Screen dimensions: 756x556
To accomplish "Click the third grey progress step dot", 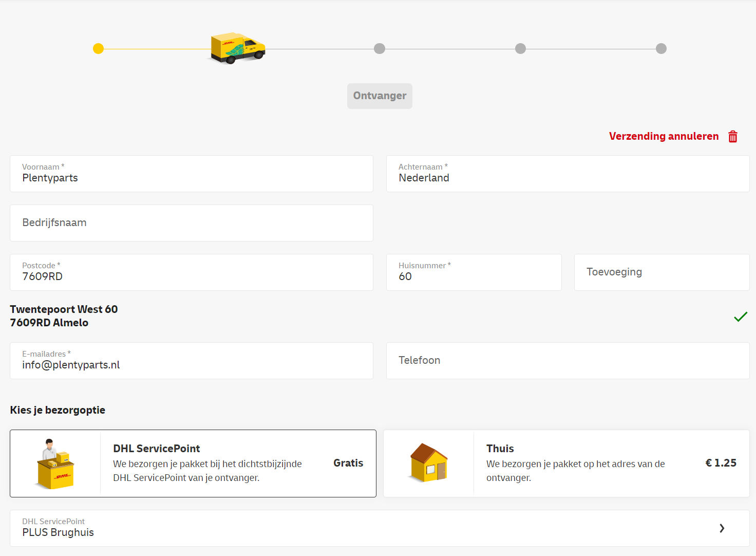I will 380,48.
